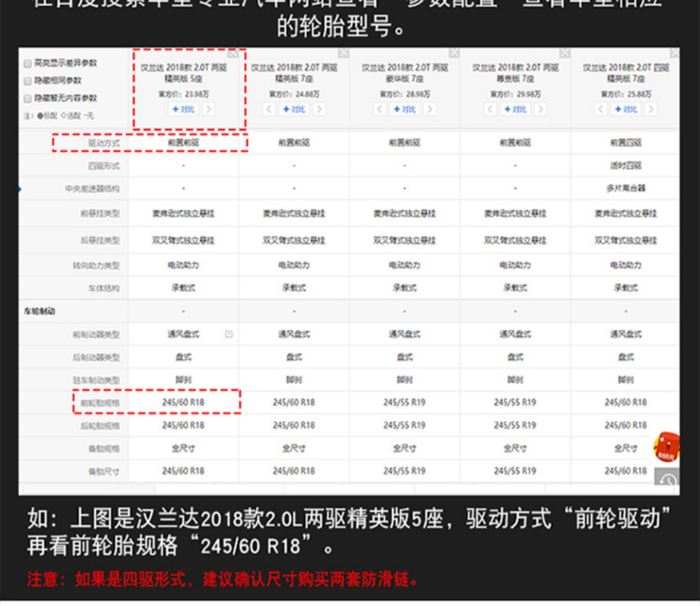Move the 28.98万 model column left
The image size is (700, 606).
[x=380, y=109]
